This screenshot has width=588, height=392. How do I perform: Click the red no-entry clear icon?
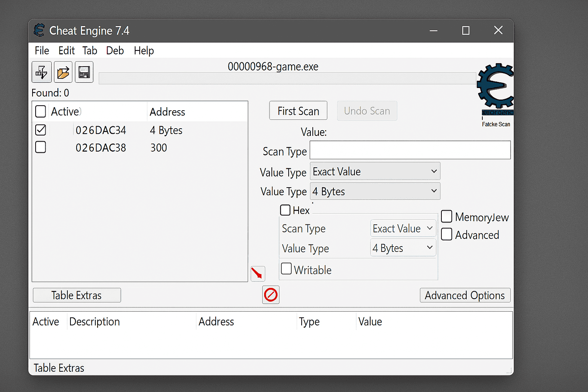point(271,295)
